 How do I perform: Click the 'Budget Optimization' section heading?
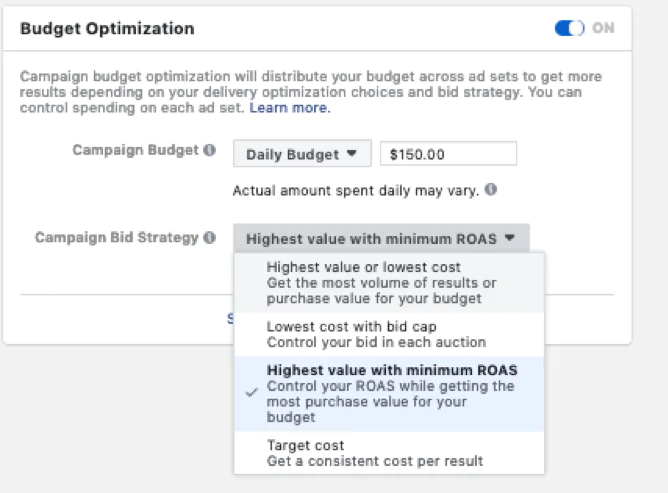point(107,28)
